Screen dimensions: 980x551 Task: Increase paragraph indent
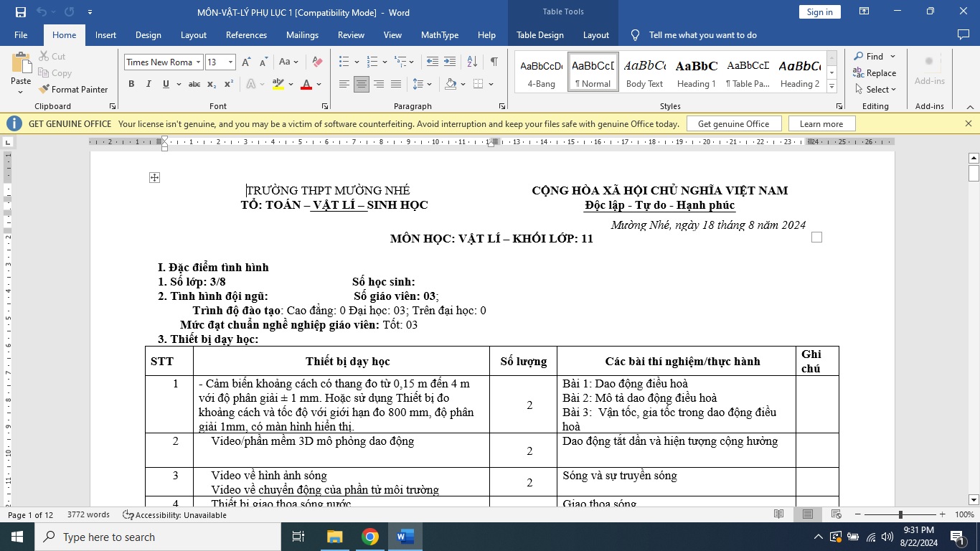point(450,62)
